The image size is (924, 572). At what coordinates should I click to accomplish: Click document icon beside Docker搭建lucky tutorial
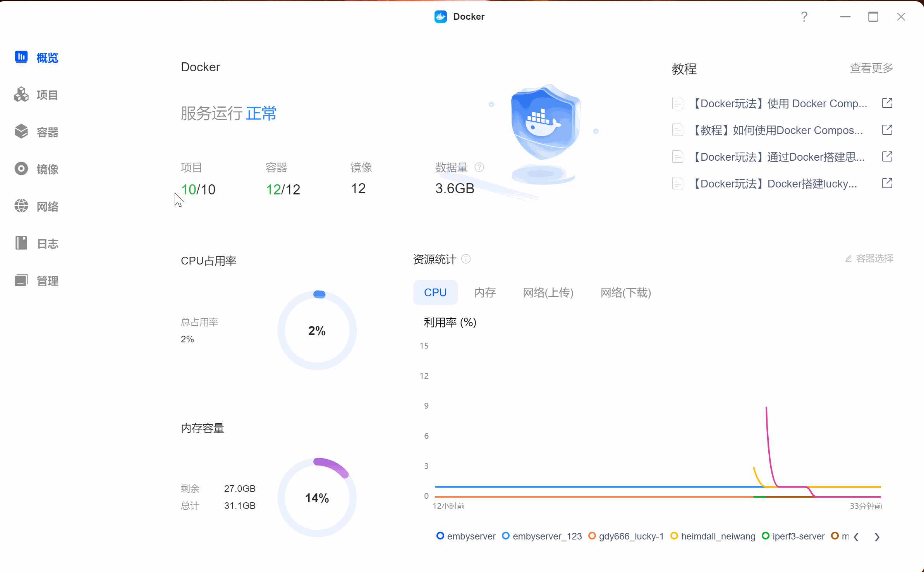[x=678, y=183]
